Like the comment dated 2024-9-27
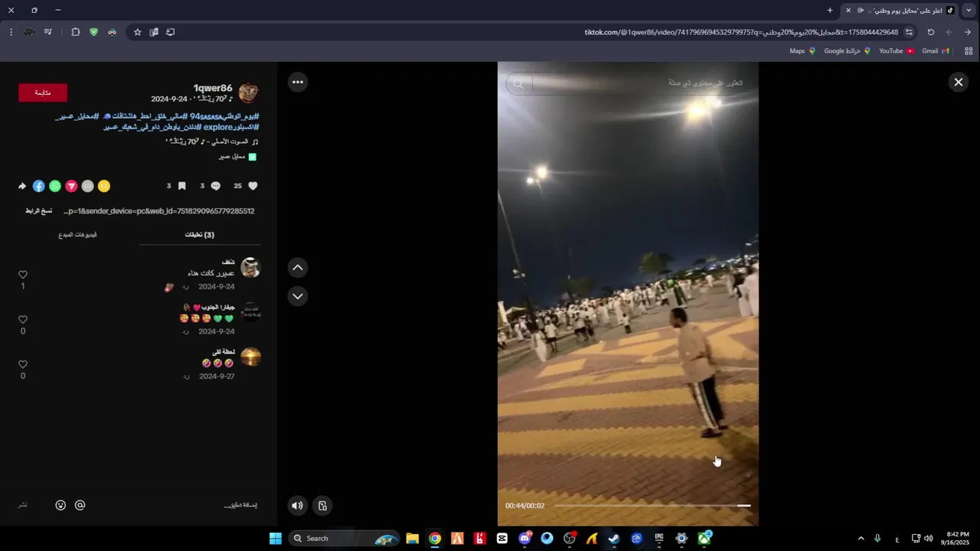This screenshot has width=980, height=551. click(x=23, y=365)
